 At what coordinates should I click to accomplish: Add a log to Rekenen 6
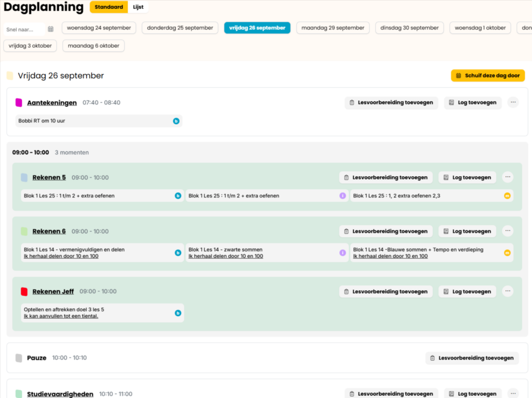coord(467,231)
